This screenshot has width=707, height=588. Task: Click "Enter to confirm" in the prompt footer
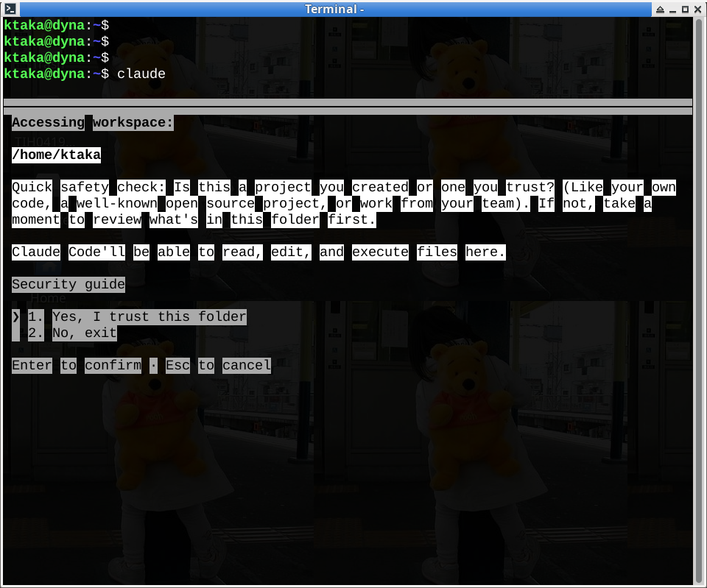click(76, 365)
